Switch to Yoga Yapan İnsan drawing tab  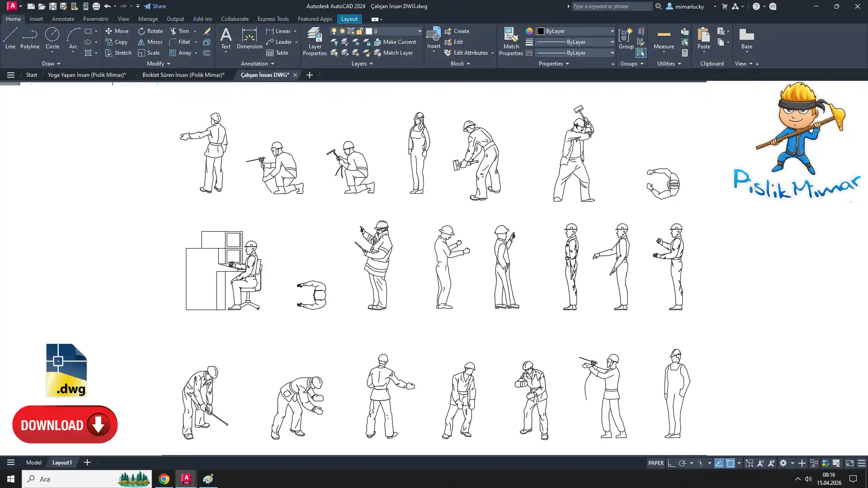click(87, 75)
